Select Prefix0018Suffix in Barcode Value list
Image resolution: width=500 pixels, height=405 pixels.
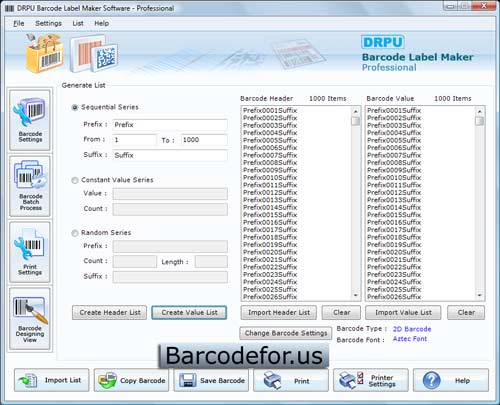pos(394,237)
